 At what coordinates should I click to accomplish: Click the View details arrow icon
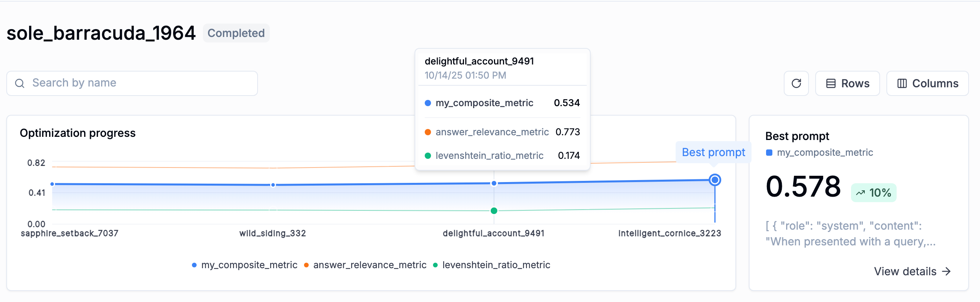tap(947, 271)
